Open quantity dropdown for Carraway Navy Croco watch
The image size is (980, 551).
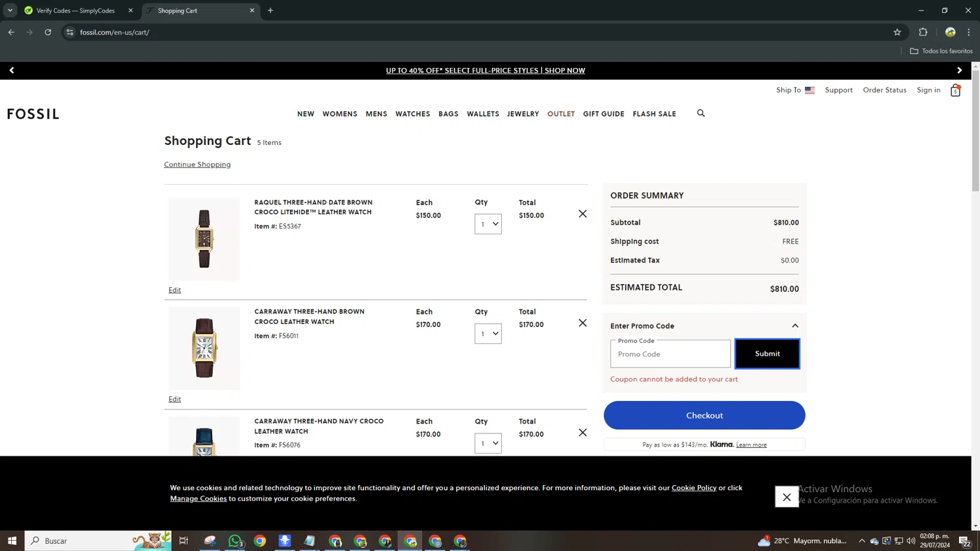pos(488,443)
